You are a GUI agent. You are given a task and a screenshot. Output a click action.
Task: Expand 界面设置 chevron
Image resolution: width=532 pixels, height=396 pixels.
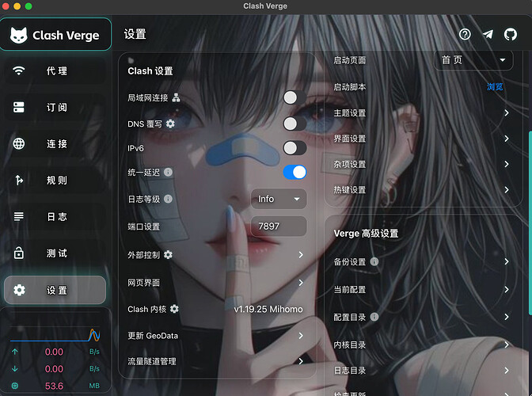[x=507, y=139]
